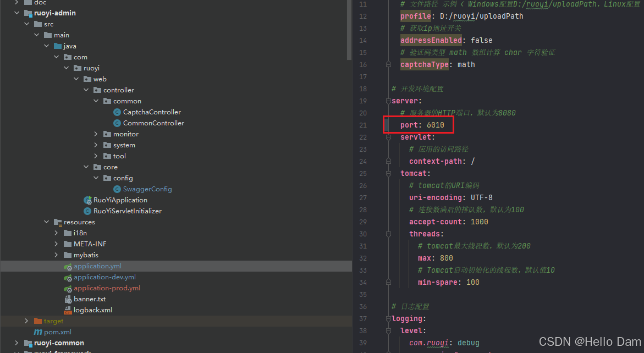Click the RuoYiApplication runnable class icon
The width and height of the screenshot is (644, 353).
(x=87, y=200)
